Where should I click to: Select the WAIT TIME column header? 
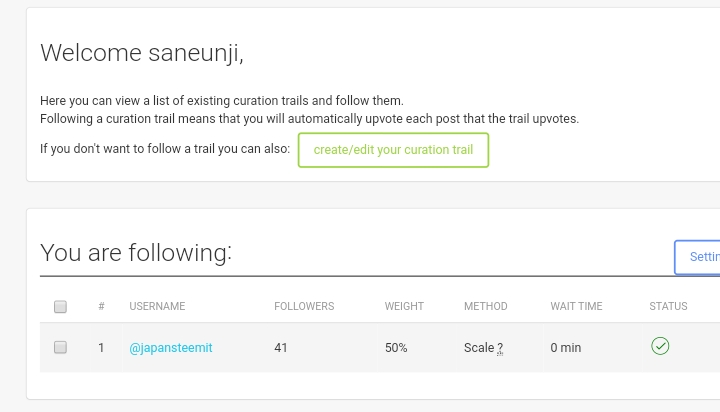tap(576, 306)
